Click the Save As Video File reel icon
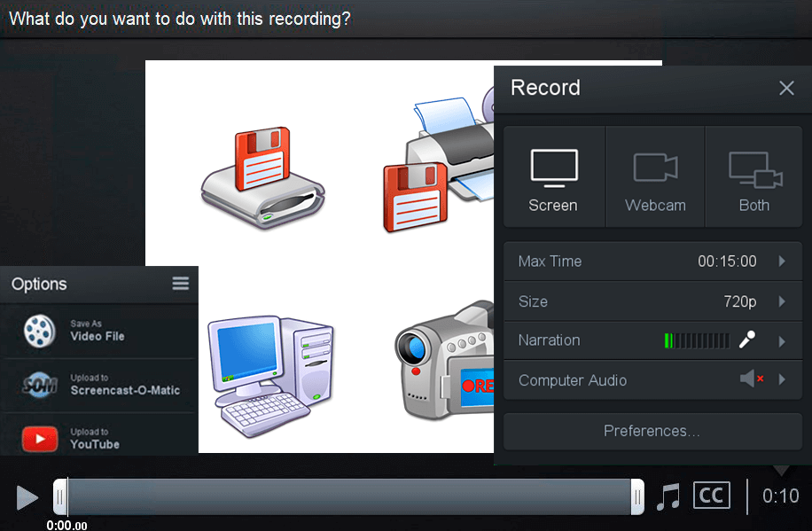The height and width of the screenshot is (531, 812). click(39, 331)
